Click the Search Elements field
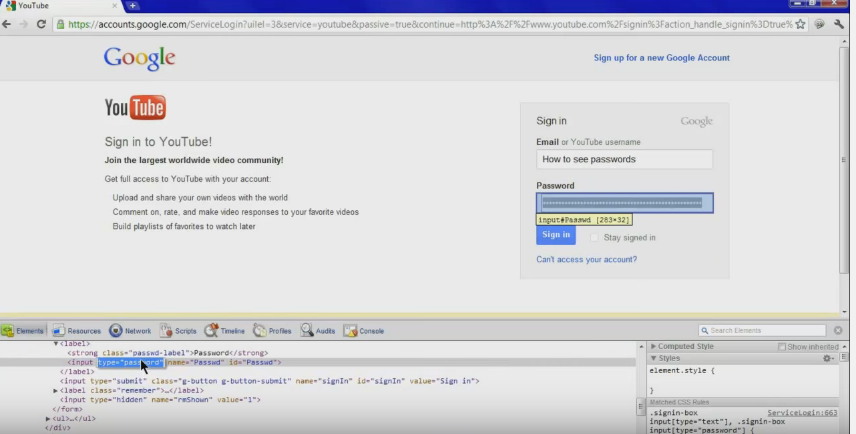 (762, 330)
